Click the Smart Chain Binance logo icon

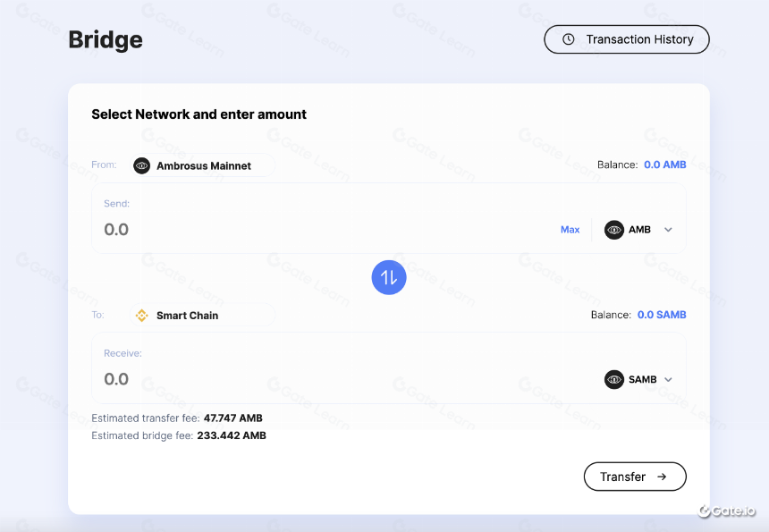point(142,316)
